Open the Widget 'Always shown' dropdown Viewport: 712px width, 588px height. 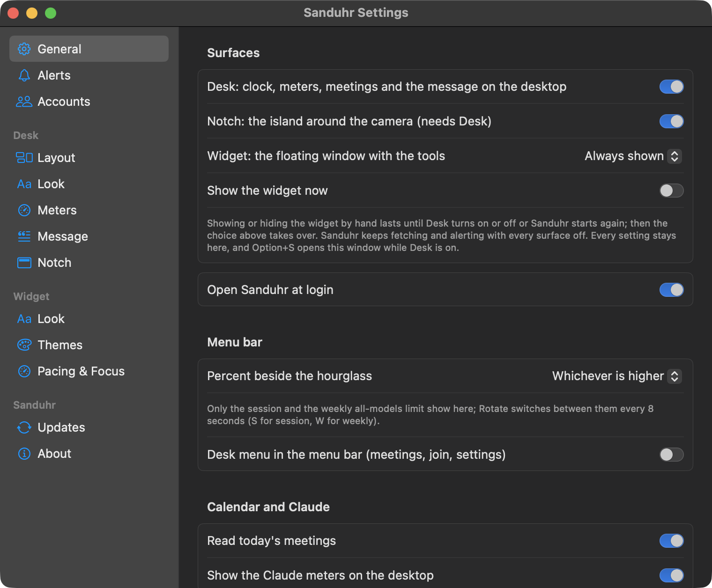tap(633, 156)
